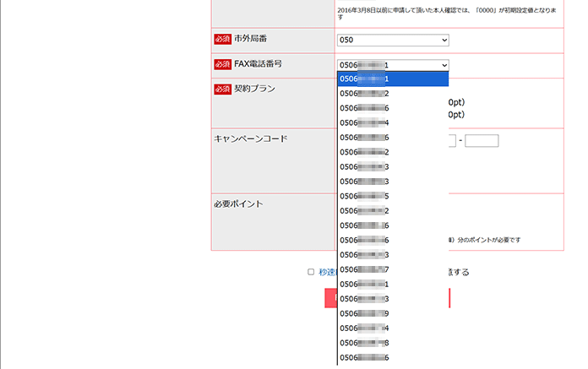Select the FAX number ending in 9
Viewport: 588px width, 369px height.
(x=392, y=313)
